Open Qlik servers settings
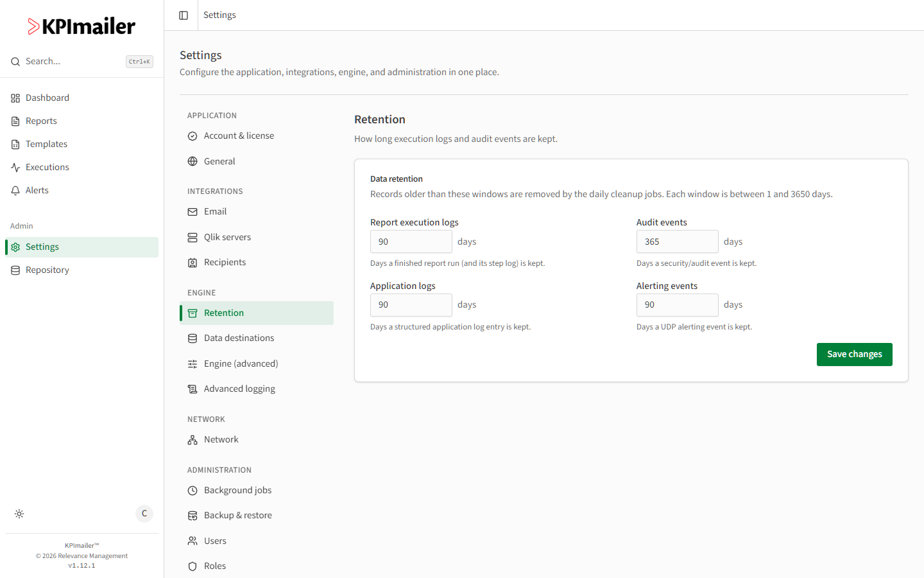The height and width of the screenshot is (578, 924). [257, 238]
